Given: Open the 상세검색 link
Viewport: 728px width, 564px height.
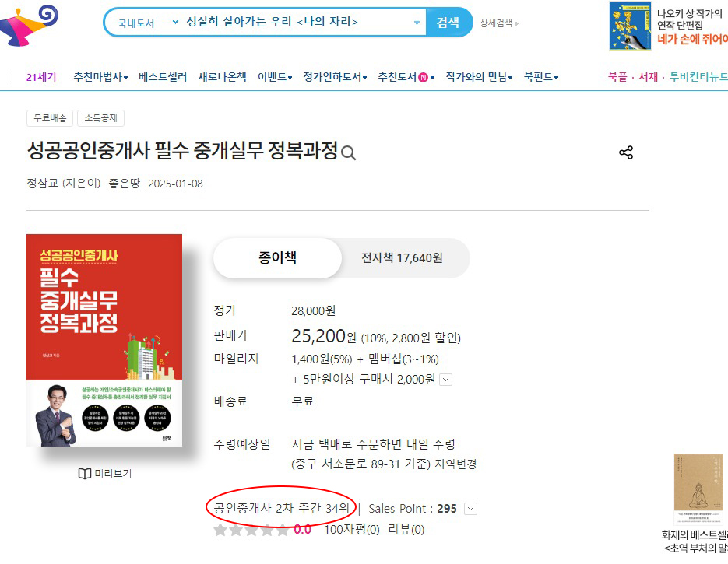Looking at the screenshot, I should click(x=498, y=23).
